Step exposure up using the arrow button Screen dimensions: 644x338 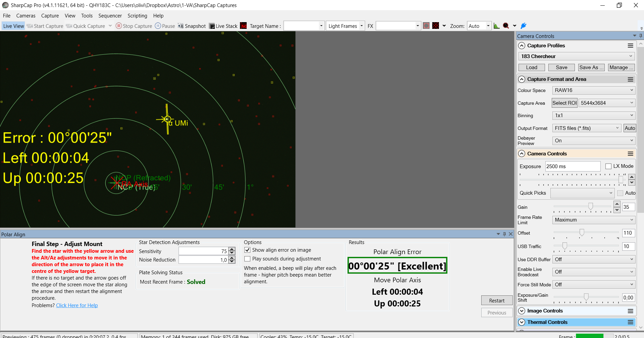click(632, 177)
